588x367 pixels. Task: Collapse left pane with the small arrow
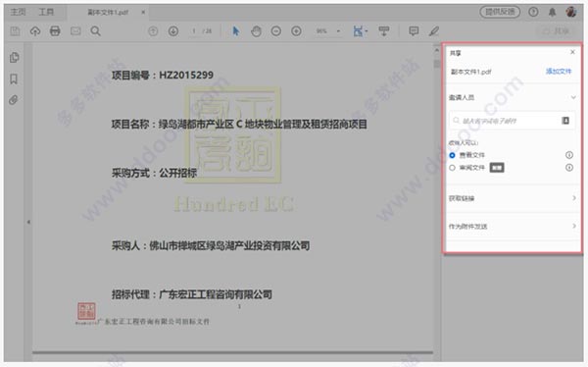[28, 222]
